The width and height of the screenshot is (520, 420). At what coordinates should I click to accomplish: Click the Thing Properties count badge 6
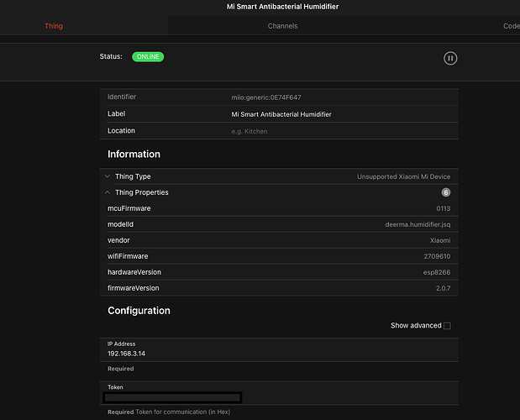pos(446,192)
